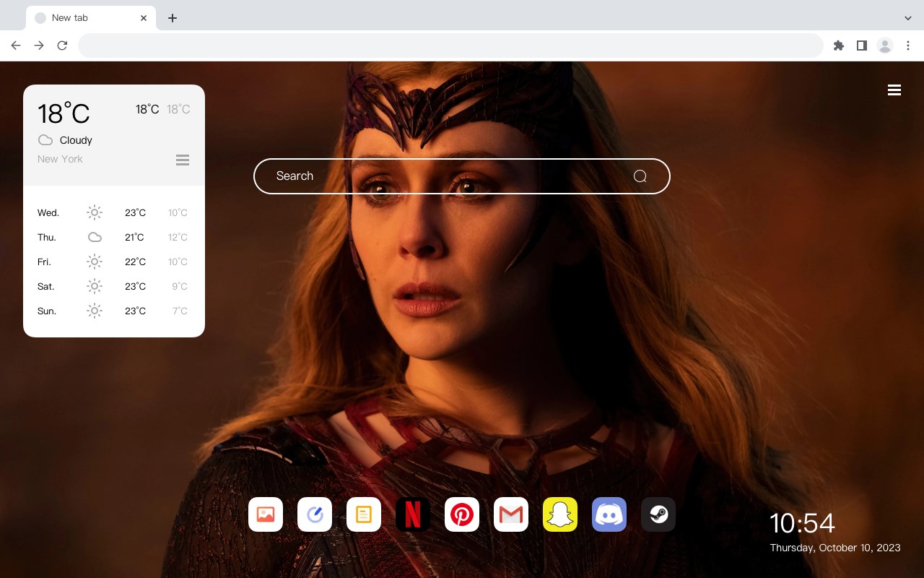Click Saturday's 9°C low temperature

coord(180,286)
